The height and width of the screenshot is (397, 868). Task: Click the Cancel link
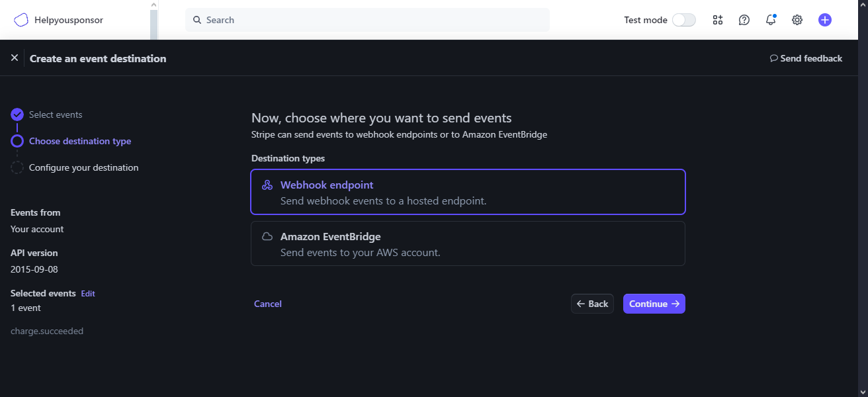[268, 304]
